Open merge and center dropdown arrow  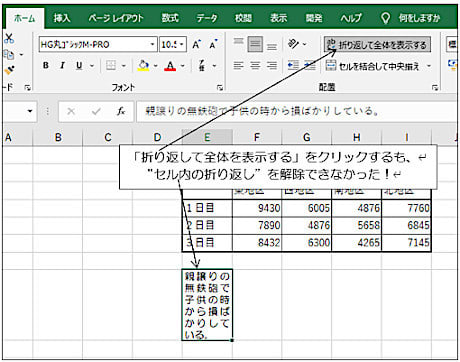click(x=429, y=66)
